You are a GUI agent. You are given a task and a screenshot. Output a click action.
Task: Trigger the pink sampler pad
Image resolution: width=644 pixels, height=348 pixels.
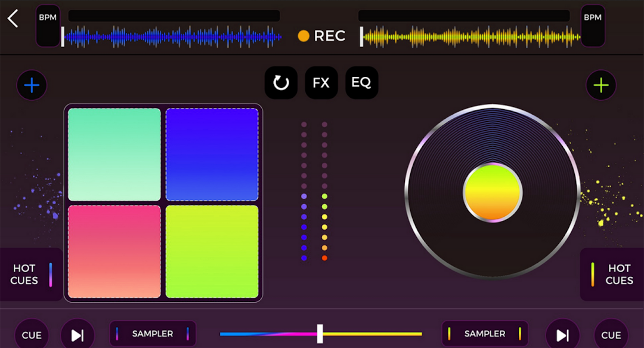coord(114,251)
